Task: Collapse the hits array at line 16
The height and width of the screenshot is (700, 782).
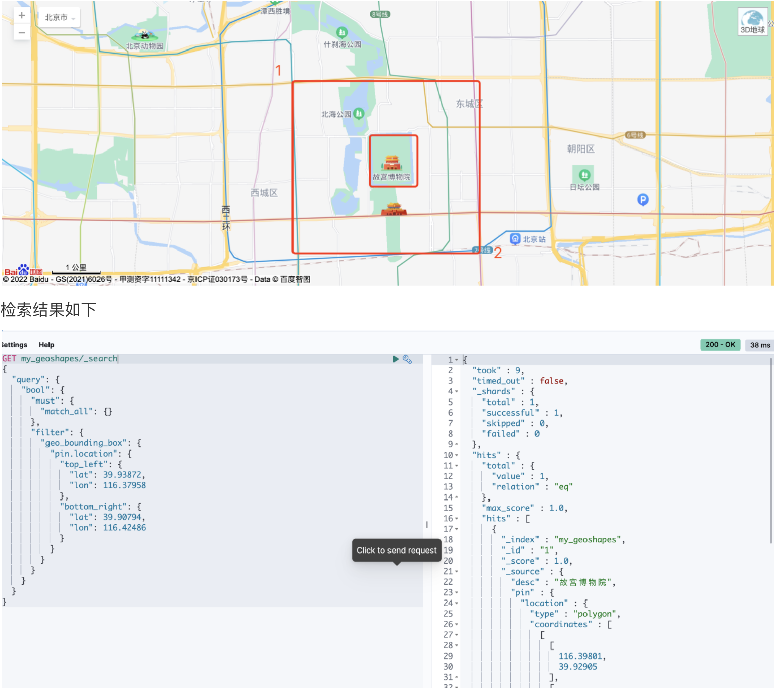Action: [x=456, y=518]
